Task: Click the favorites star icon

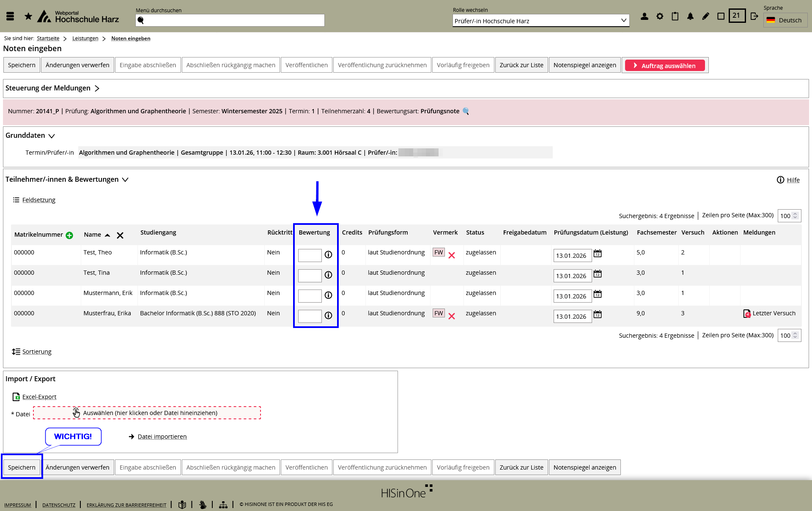Action: [x=28, y=16]
